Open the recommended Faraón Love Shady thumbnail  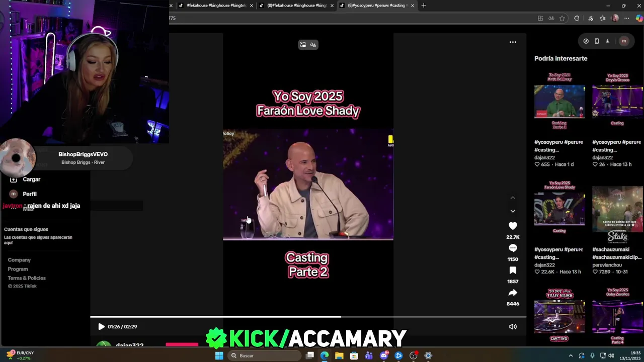click(x=559, y=208)
